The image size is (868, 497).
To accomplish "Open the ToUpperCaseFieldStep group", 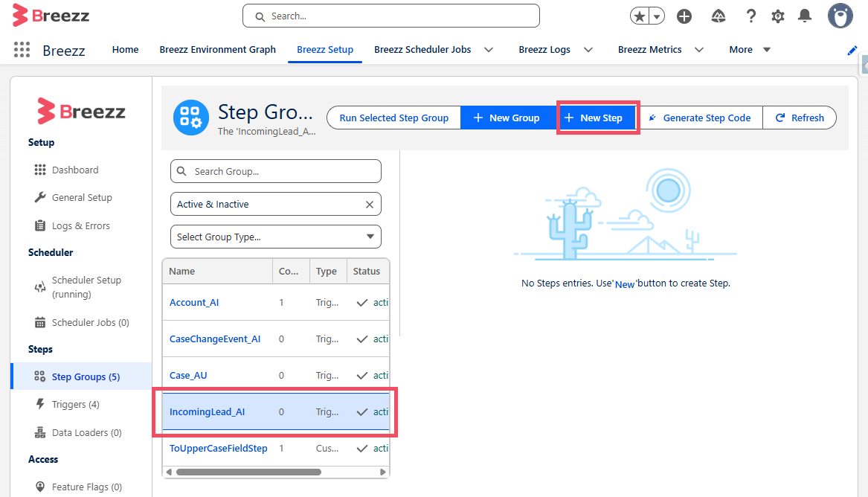I will click(218, 449).
